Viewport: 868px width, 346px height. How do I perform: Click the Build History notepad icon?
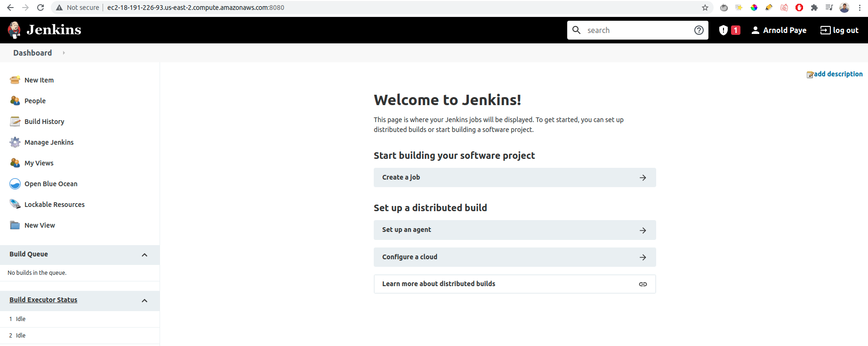click(x=15, y=122)
